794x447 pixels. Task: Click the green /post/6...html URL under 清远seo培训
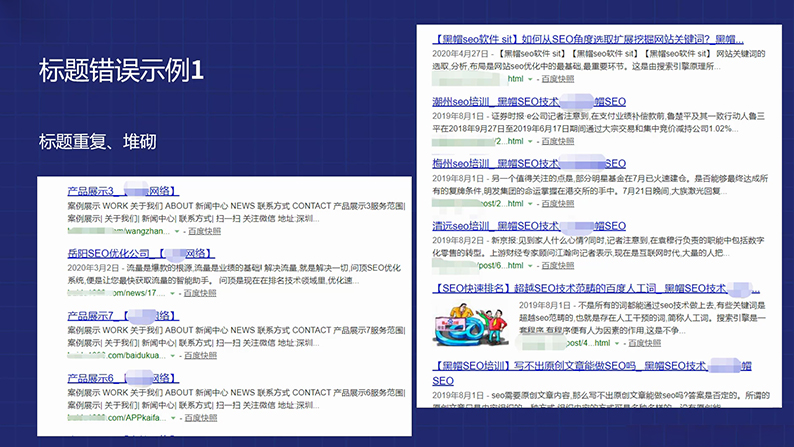pos(478,266)
